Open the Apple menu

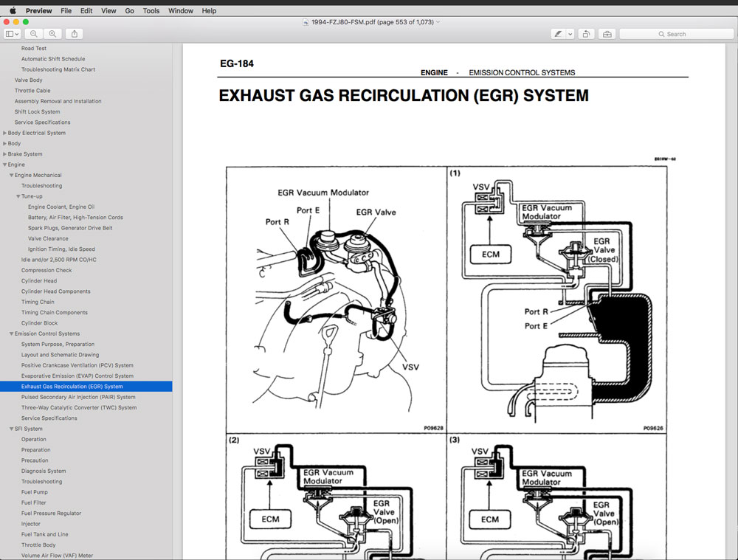click(13, 11)
